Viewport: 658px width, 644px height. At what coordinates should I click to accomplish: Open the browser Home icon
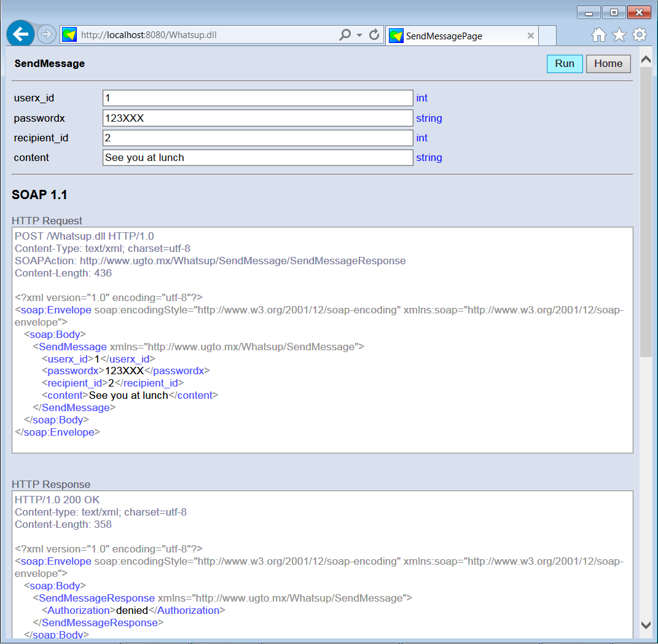(599, 35)
